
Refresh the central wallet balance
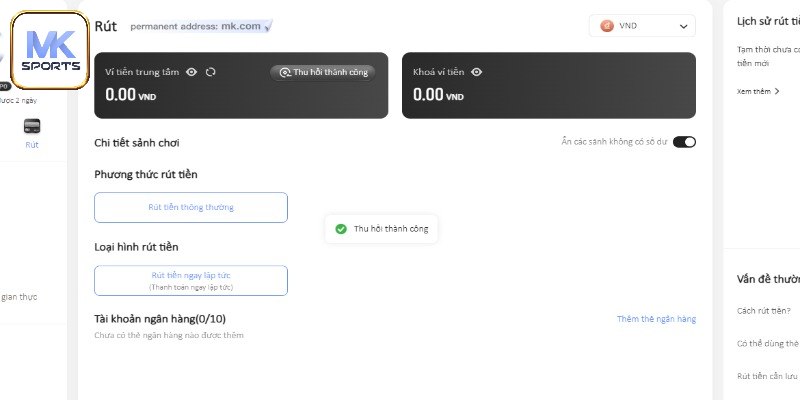coord(211,72)
